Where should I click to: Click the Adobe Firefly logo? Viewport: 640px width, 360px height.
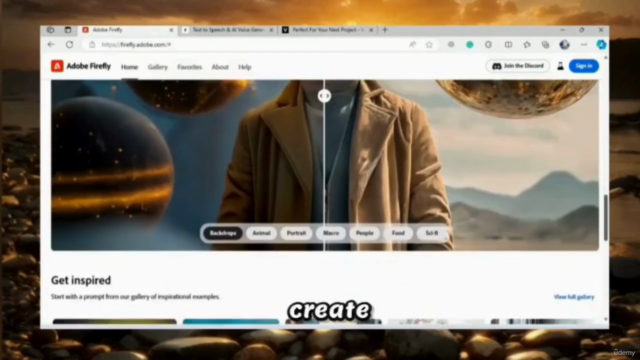pos(81,66)
